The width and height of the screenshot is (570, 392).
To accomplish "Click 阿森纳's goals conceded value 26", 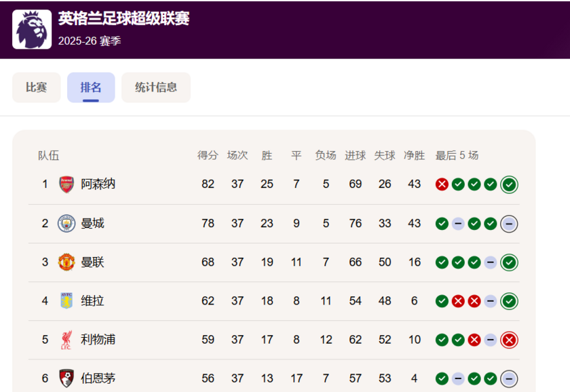I will coord(385,184).
